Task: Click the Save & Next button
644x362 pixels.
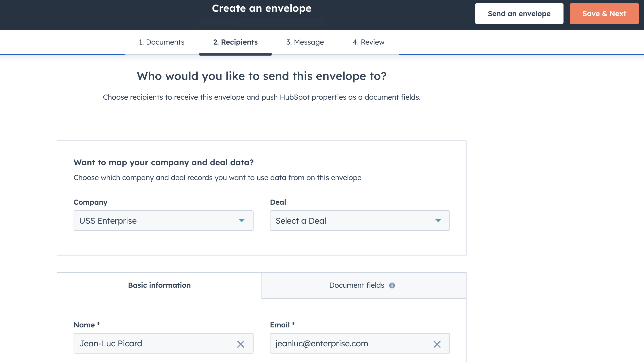Action: click(x=604, y=14)
